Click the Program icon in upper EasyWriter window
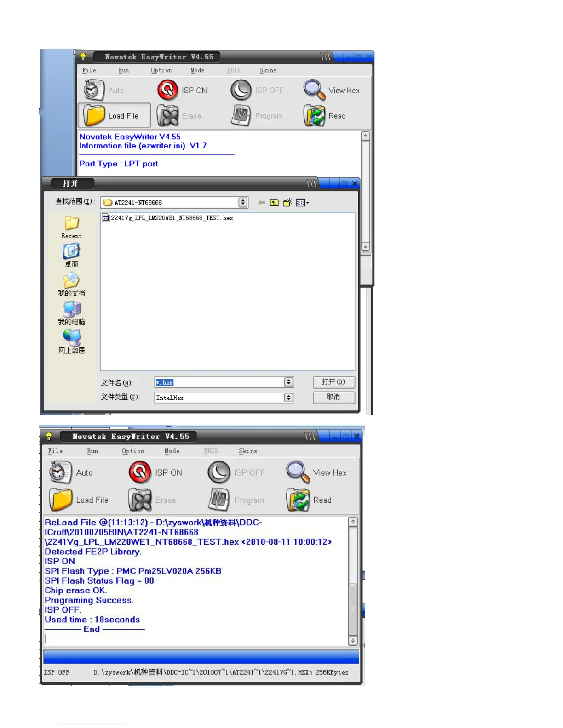Image resolution: width=563 pixels, height=728 pixels. 241,115
